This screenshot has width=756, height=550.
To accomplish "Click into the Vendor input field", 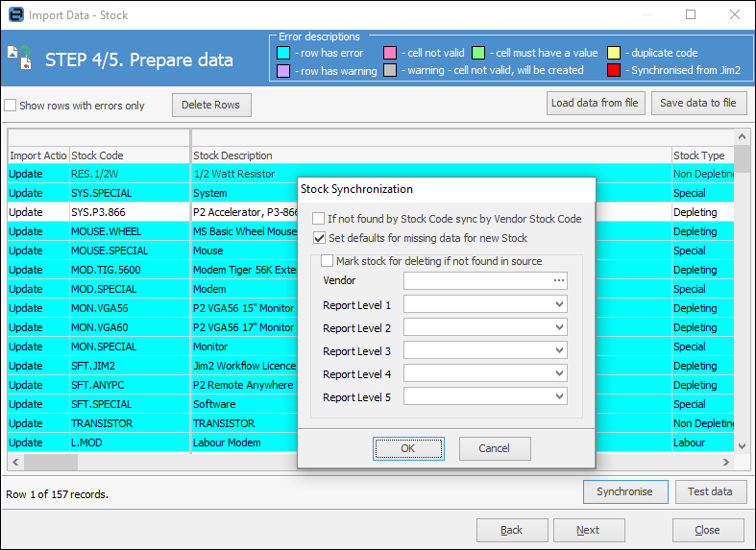I will (x=476, y=281).
